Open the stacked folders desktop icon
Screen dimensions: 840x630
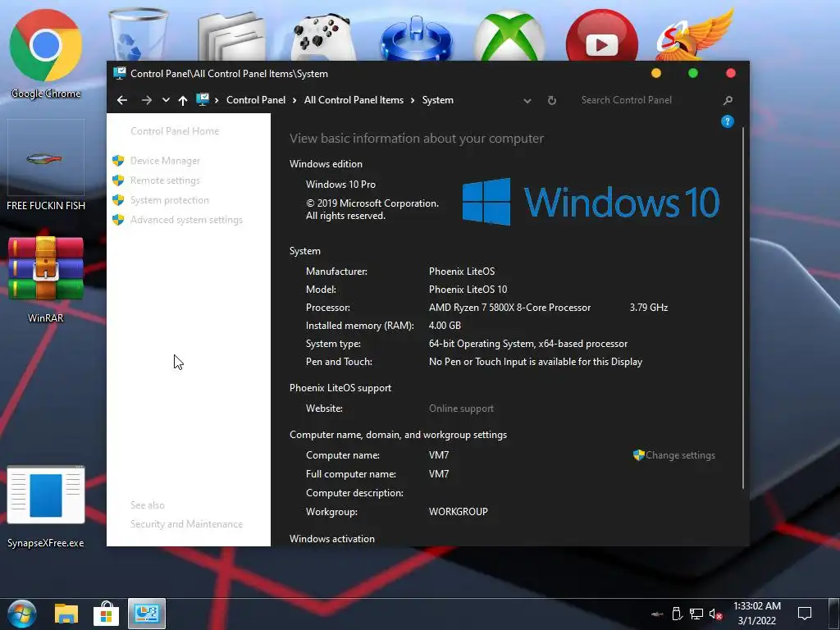tap(231, 35)
